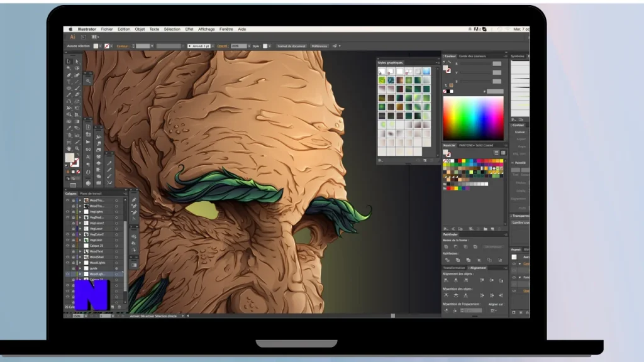Select the Gradient tool
Viewport: 644px width, 362px height.
(x=77, y=121)
